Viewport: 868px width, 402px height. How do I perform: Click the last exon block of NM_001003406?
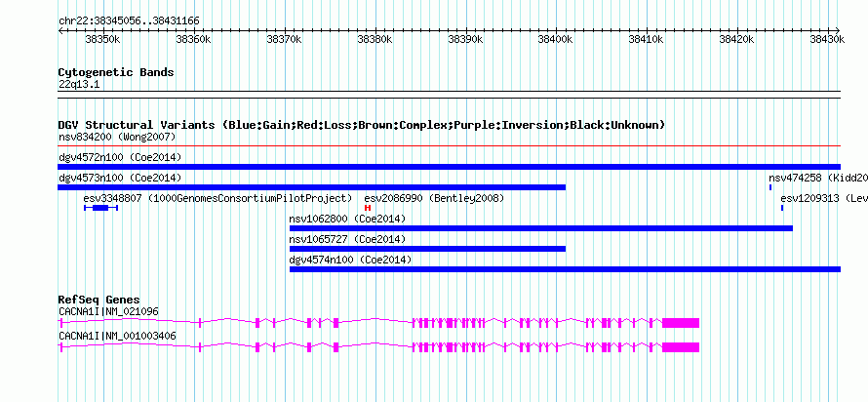681,347
